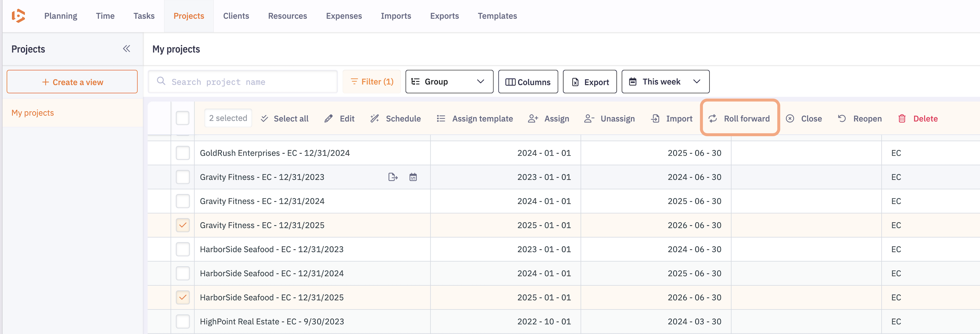Click the Delete trash icon
Screen dimensions: 980x334
coord(902,119)
